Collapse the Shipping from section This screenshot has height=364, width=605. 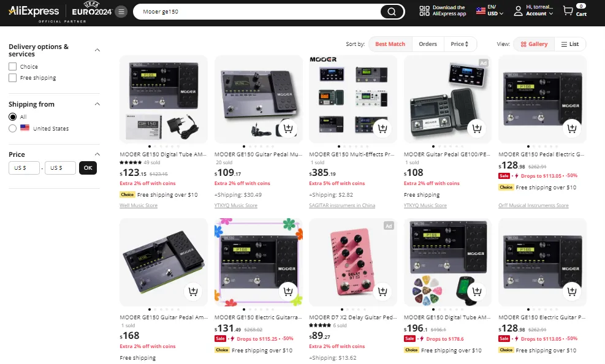(x=97, y=104)
